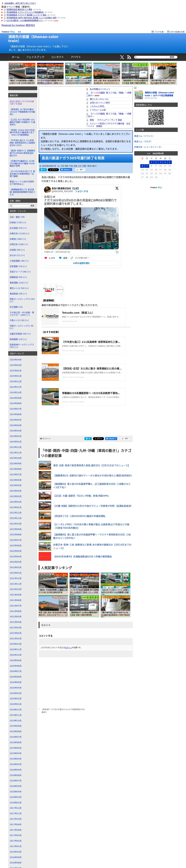
Task: Open the RSS feed icon in navigation bar
Action: point(129,57)
